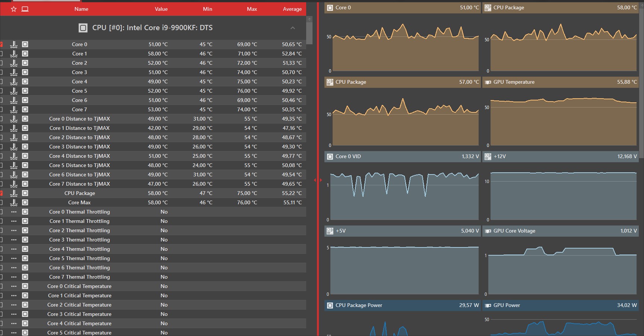
Task: Click the temperature icon for Core 0 row
Action: (x=14, y=44)
